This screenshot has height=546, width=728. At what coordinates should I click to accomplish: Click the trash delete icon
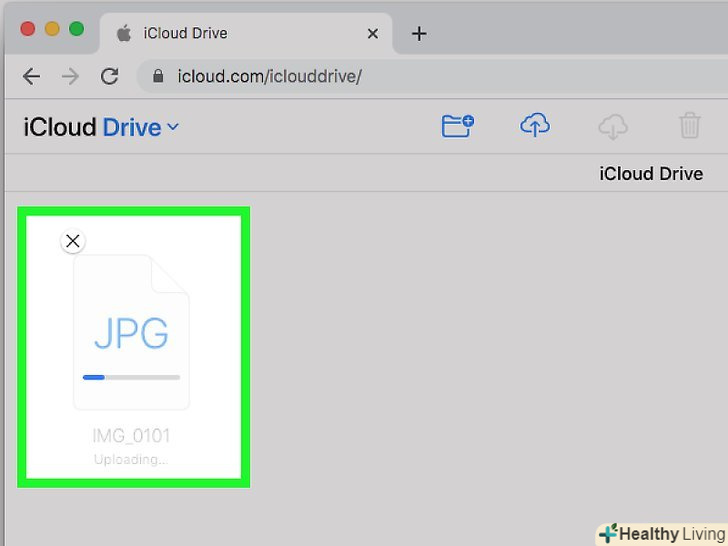coord(689,125)
